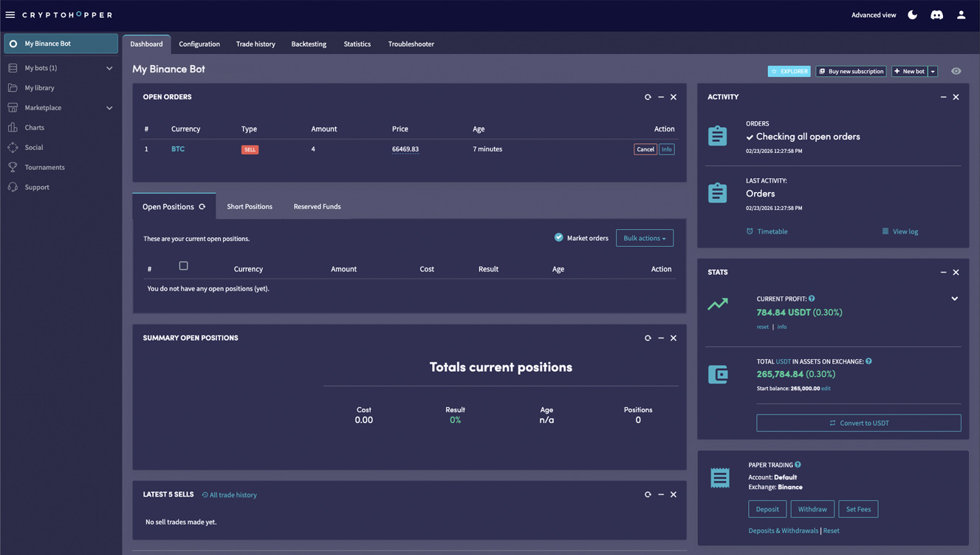This screenshot has height=555, width=980.
Task: Toggle the Market orders checkbox
Action: coord(558,237)
